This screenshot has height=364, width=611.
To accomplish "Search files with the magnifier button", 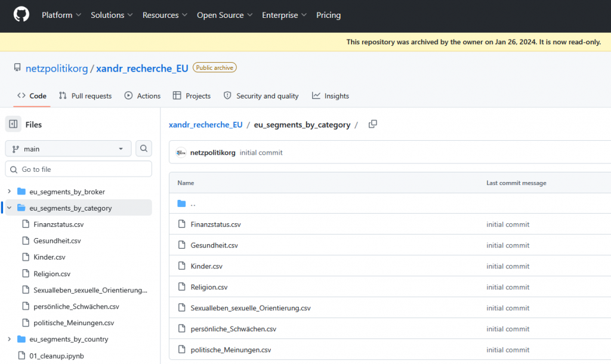I will point(144,149).
